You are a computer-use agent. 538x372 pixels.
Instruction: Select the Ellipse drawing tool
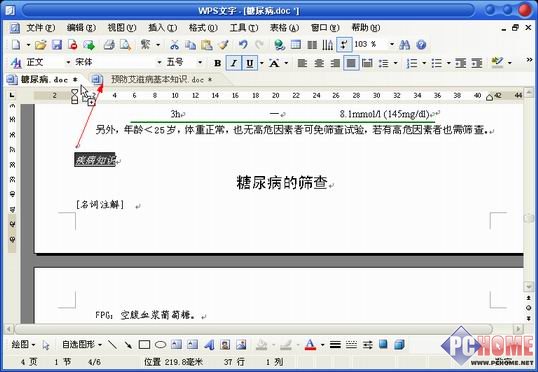(x=160, y=345)
